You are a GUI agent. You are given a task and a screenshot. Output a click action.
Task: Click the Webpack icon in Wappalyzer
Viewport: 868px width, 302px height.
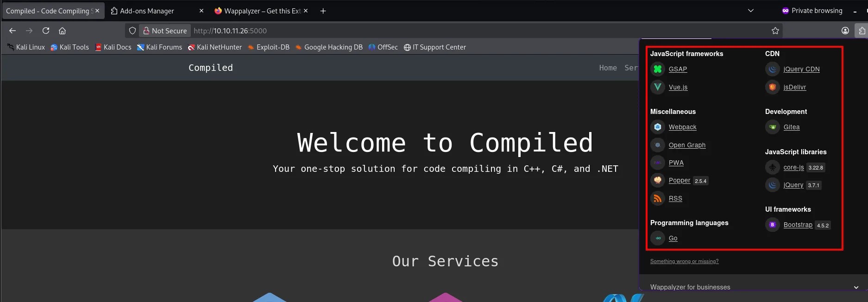tap(658, 127)
